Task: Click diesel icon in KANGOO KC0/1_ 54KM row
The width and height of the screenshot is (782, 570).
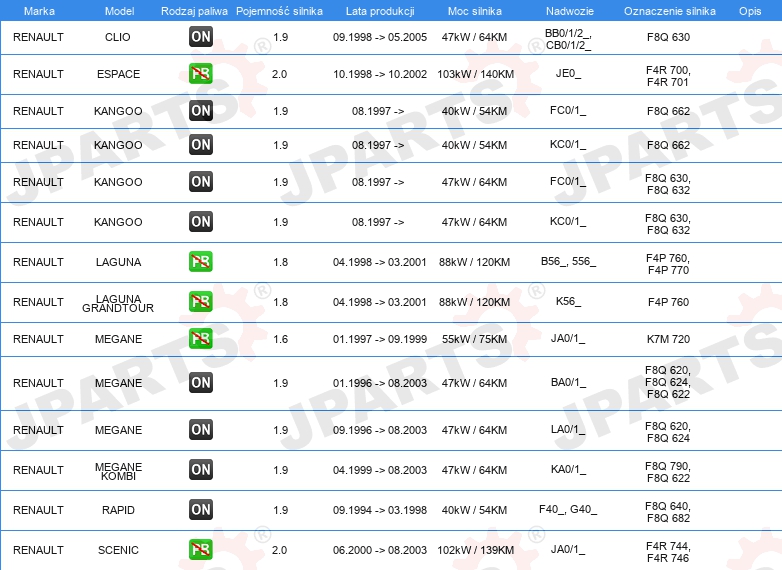Action: coord(200,145)
